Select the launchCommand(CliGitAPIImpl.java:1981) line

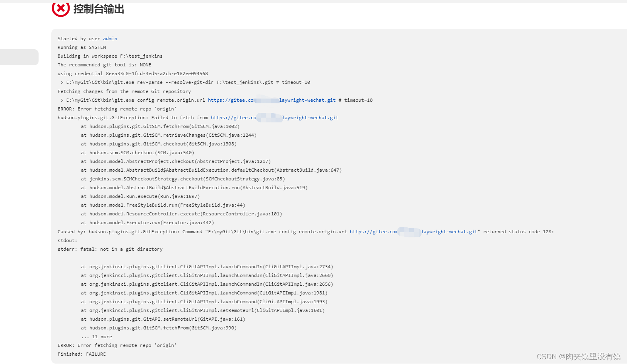pyautogui.click(x=204, y=293)
